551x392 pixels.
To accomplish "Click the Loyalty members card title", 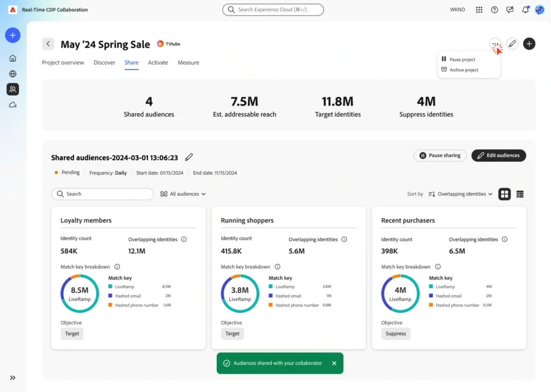I will pos(86,220).
